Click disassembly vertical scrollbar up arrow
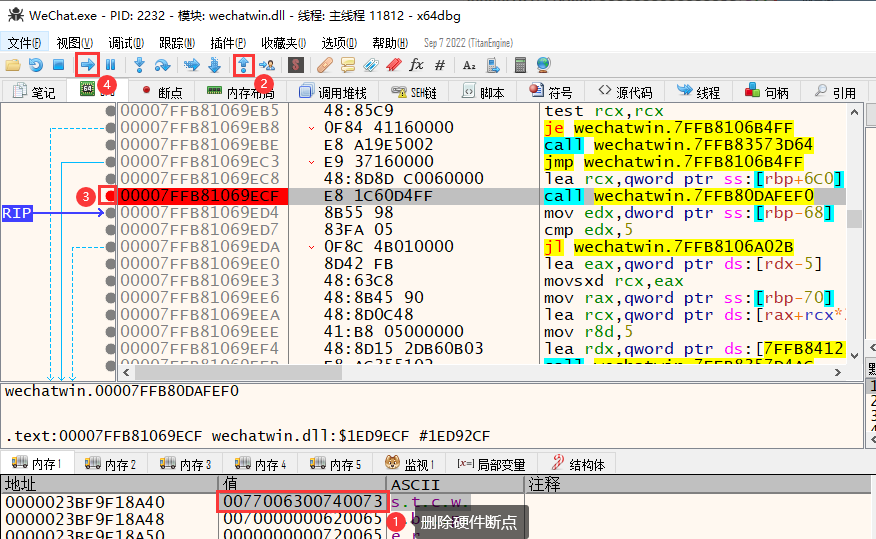Image resolution: width=876 pixels, height=539 pixels. tap(854, 112)
